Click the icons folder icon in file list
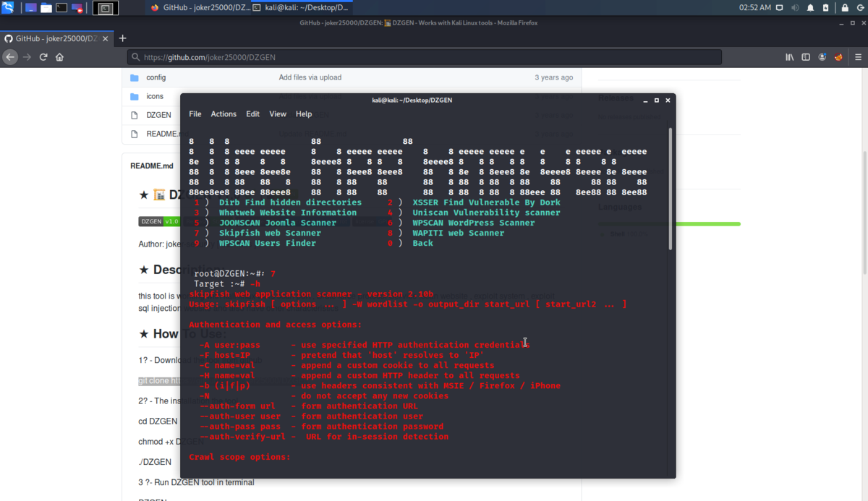The width and height of the screenshot is (868, 501). pyautogui.click(x=134, y=96)
